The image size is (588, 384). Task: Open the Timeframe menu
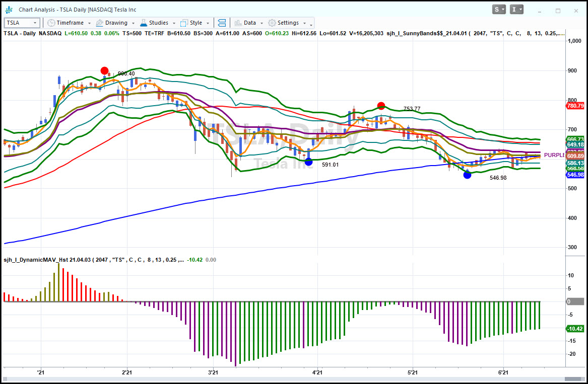point(70,23)
